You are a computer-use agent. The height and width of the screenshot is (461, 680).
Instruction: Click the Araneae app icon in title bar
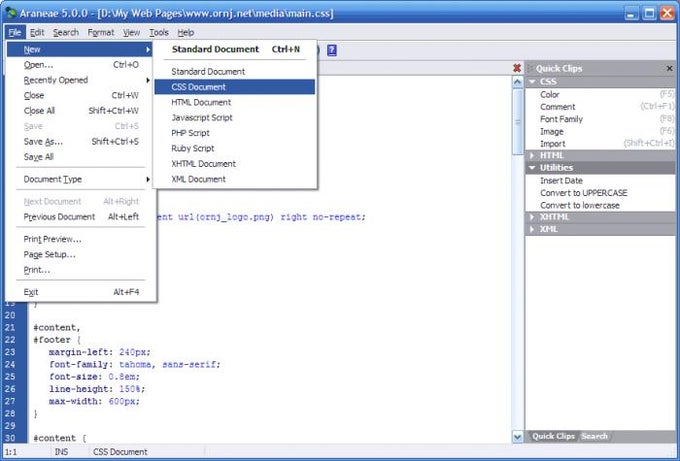click(x=11, y=13)
